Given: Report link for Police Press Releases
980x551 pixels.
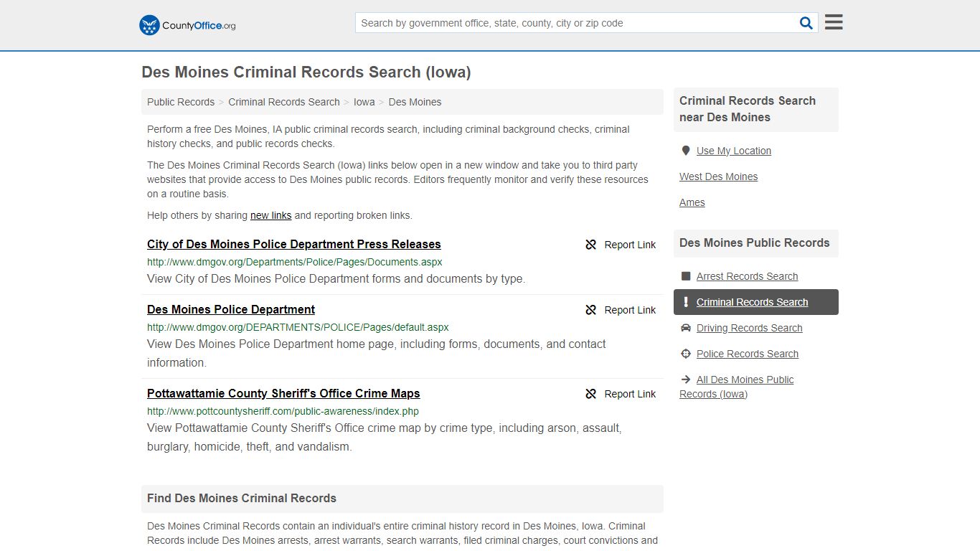Looking at the screenshot, I should (x=630, y=245).
